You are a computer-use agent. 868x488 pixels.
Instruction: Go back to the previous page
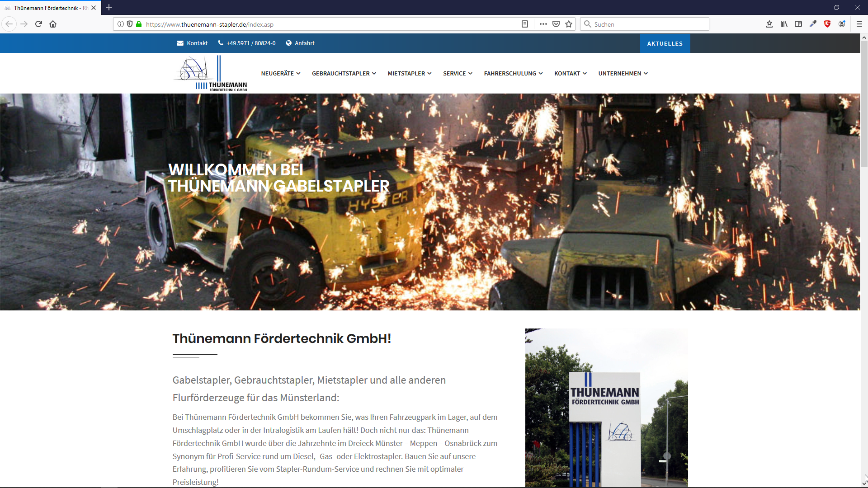(9, 24)
